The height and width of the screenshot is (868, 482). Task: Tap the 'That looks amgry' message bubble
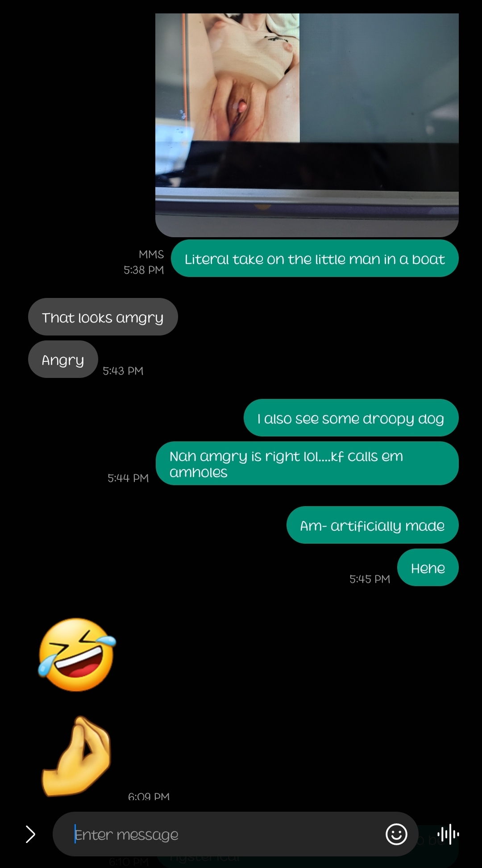(x=103, y=317)
